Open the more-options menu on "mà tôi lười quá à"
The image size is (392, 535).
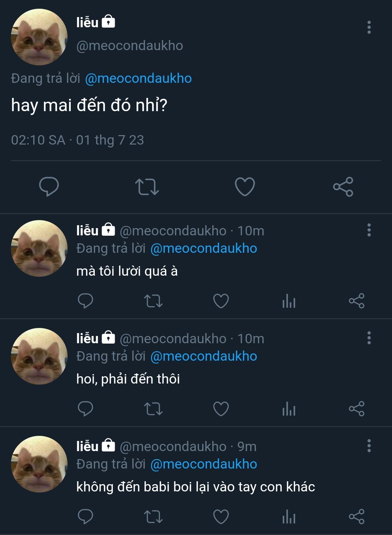tap(369, 230)
